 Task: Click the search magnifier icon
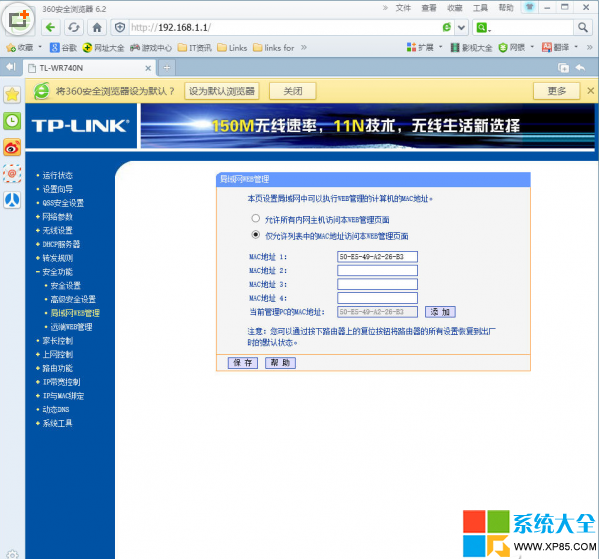[583, 28]
